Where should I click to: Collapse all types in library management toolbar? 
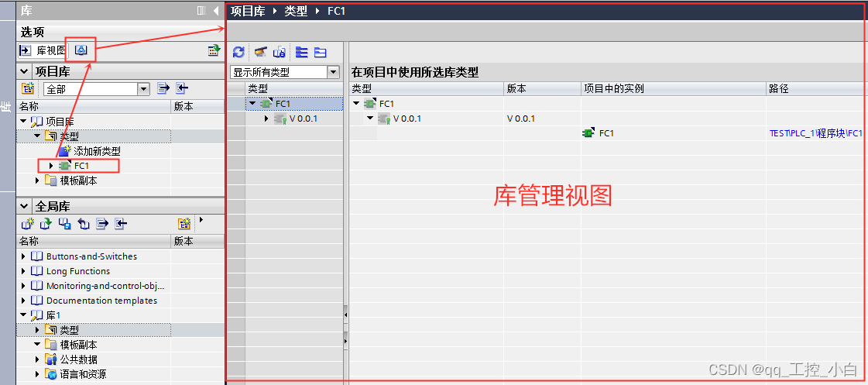pos(320,52)
